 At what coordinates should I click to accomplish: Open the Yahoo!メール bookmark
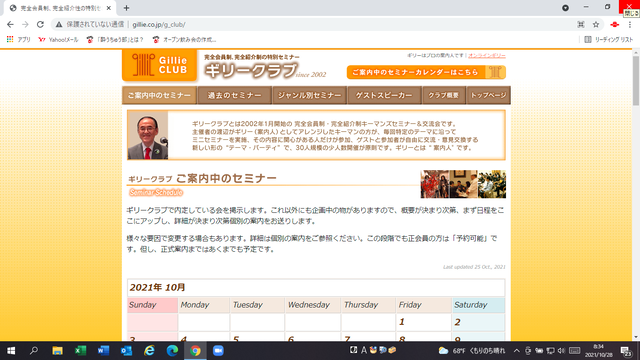click(58, 40)
